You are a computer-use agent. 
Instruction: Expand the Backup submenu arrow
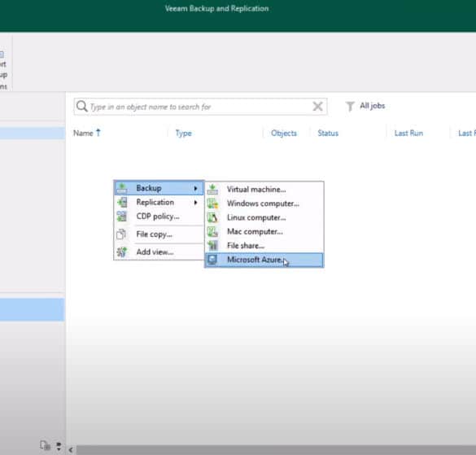196,188
